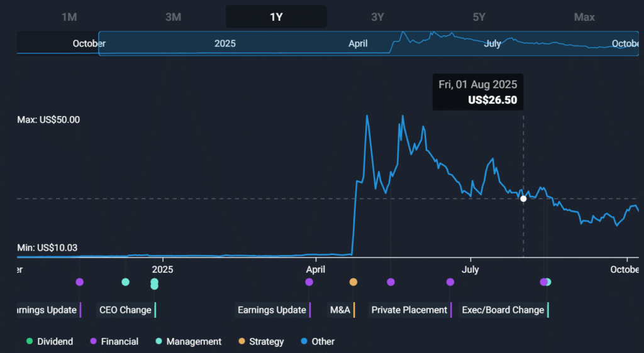644x353 pixels.
Task: Open the M&A event label
Action: (x=341, y=310)
